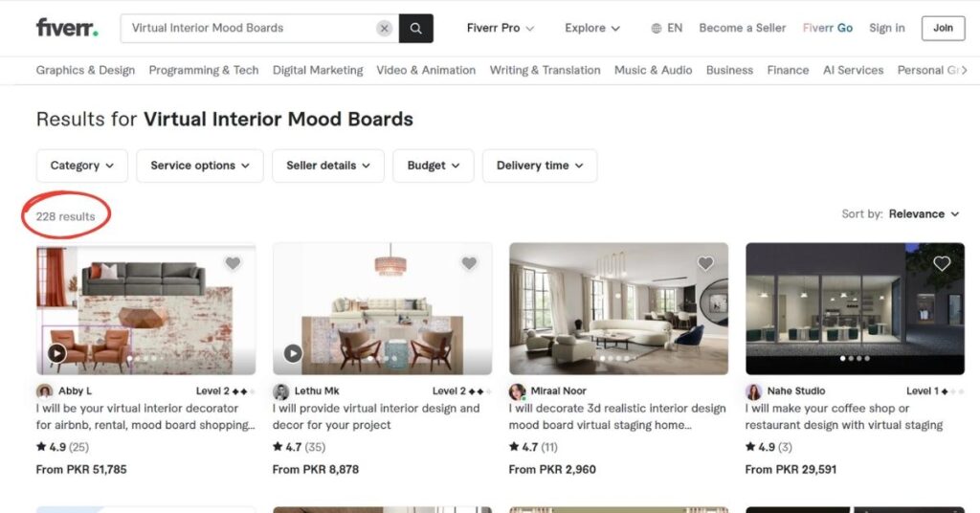Open Miraal Noor's living room gig thumbnail
This screenshot has width=980, height=513.
(619, 309)
